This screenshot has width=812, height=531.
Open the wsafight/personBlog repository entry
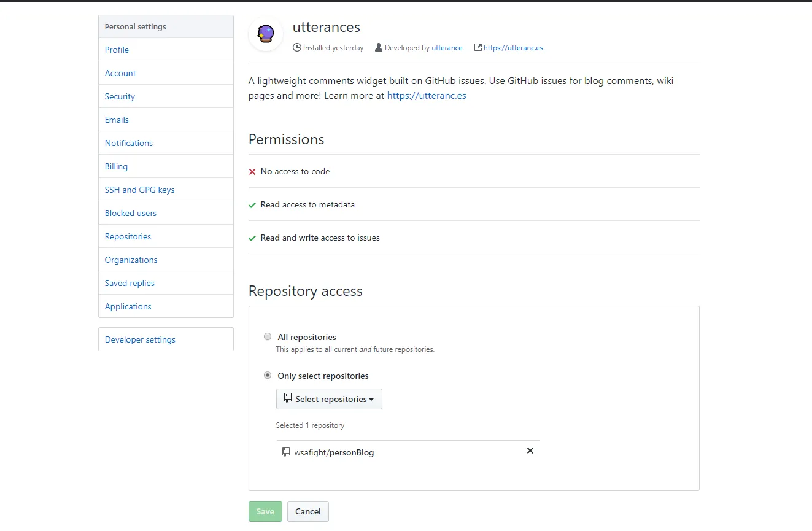334,452
